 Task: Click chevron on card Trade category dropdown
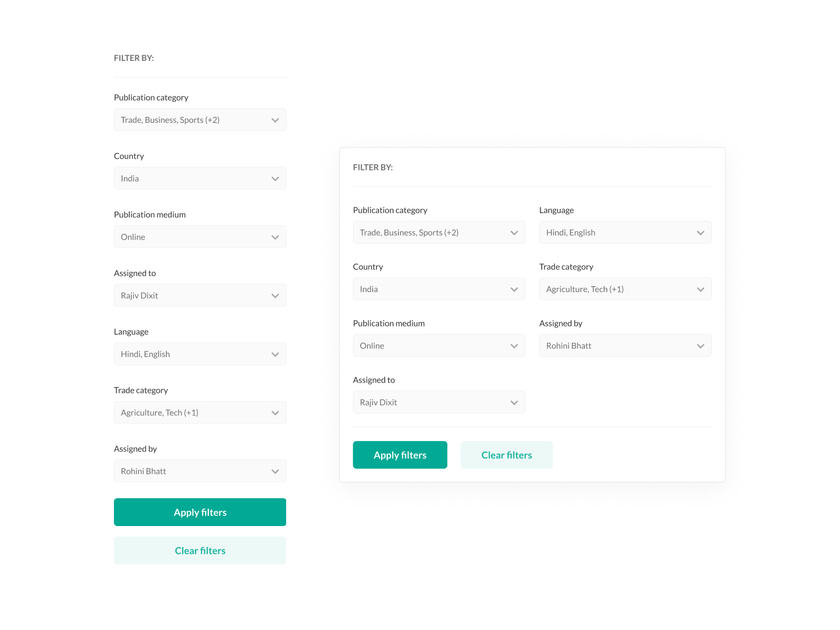(x=700, y=289)
